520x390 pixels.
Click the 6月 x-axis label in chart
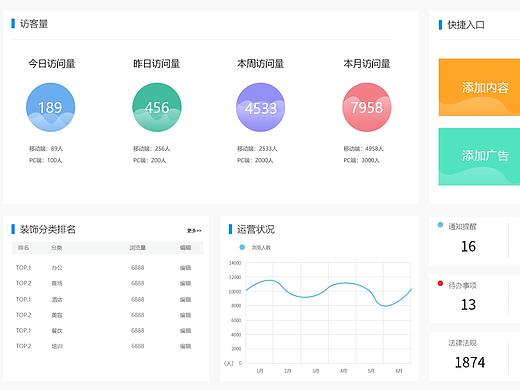click(x=399, y=371)
